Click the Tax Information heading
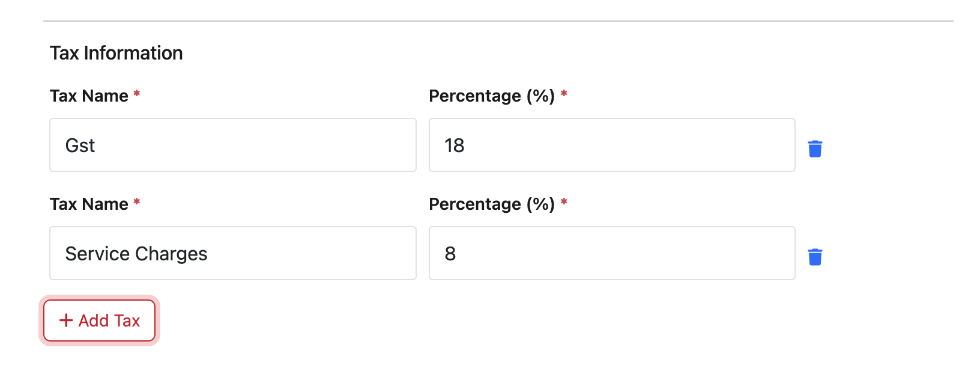Screen dimensions: 980x374 point(116,53)
